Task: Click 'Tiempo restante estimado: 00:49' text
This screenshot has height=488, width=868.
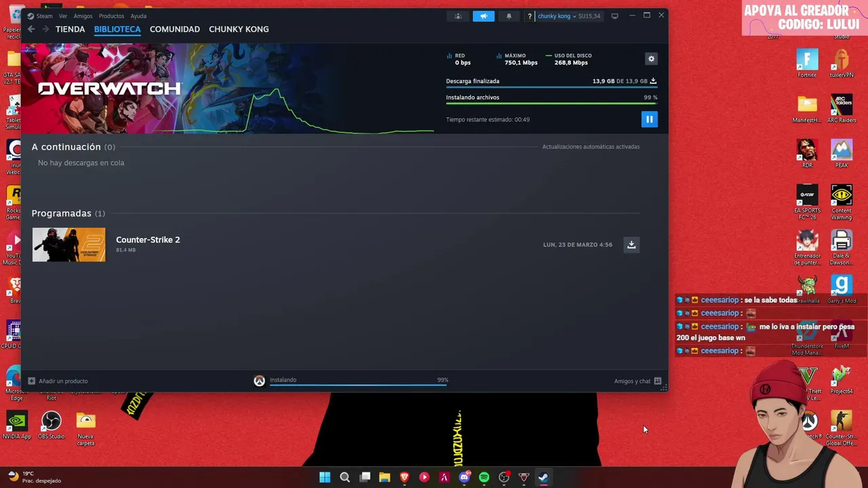Action: pos(488,119)
